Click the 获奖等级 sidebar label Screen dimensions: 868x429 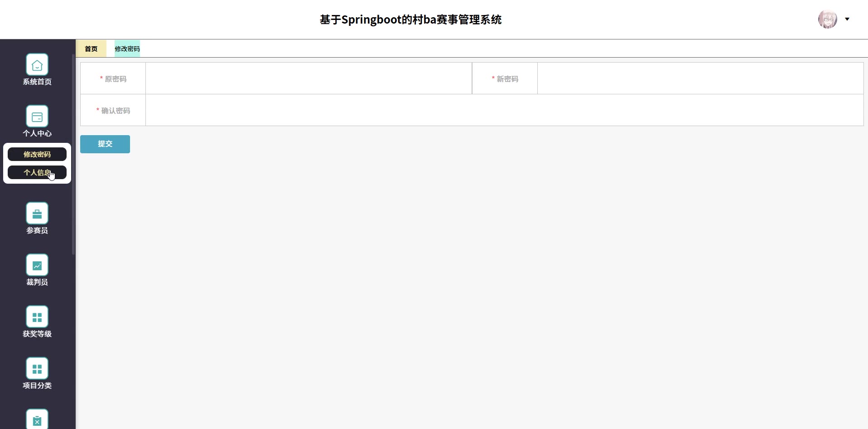click(37, 334)
